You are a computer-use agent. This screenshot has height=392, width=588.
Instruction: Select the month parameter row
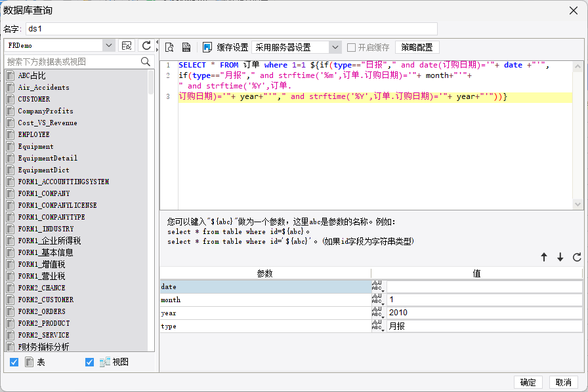pyautogui.click(x=266, y=300)
